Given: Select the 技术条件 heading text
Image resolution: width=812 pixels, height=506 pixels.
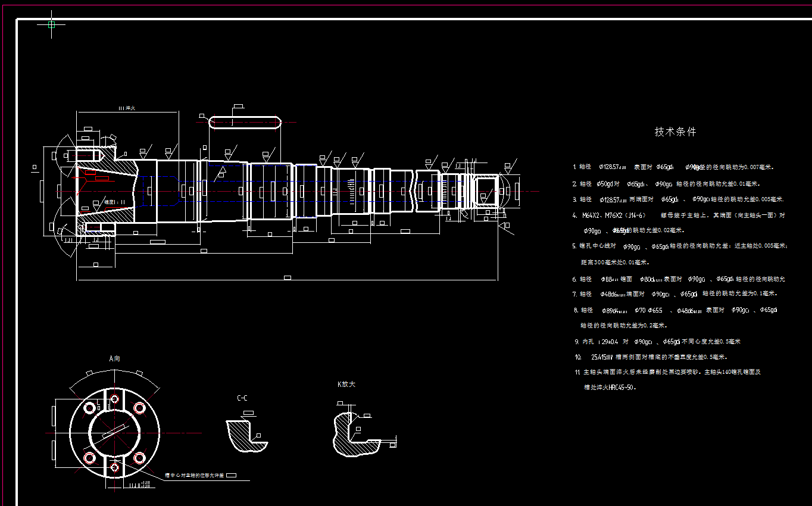Looking at the screenshot, I should click(675, 132).
